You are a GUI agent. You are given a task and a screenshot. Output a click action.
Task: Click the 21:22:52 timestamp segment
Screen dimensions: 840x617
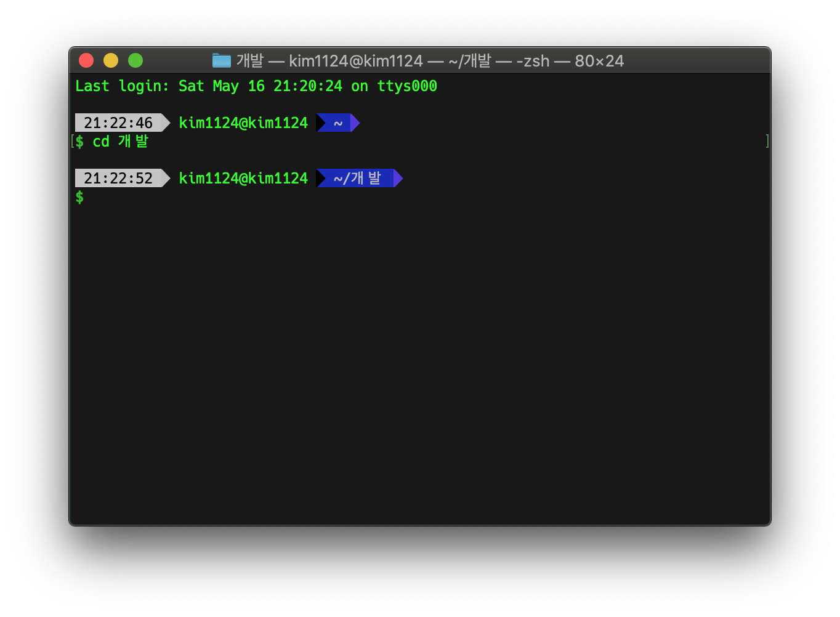(x=122, y=178)
